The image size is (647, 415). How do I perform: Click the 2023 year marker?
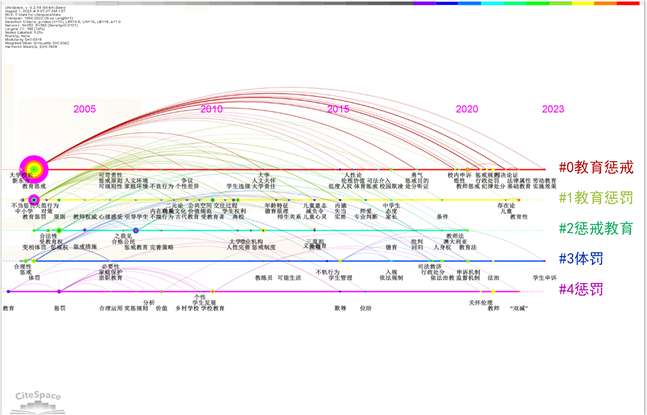pos(552,109)
